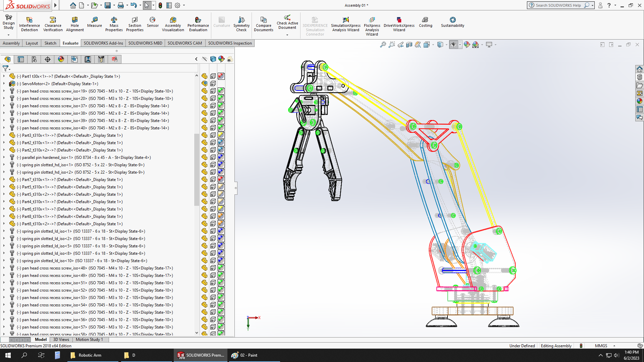
Task: Change appearance swatch for Part8_t310x<2>
Action: click(x=221, y=224)
